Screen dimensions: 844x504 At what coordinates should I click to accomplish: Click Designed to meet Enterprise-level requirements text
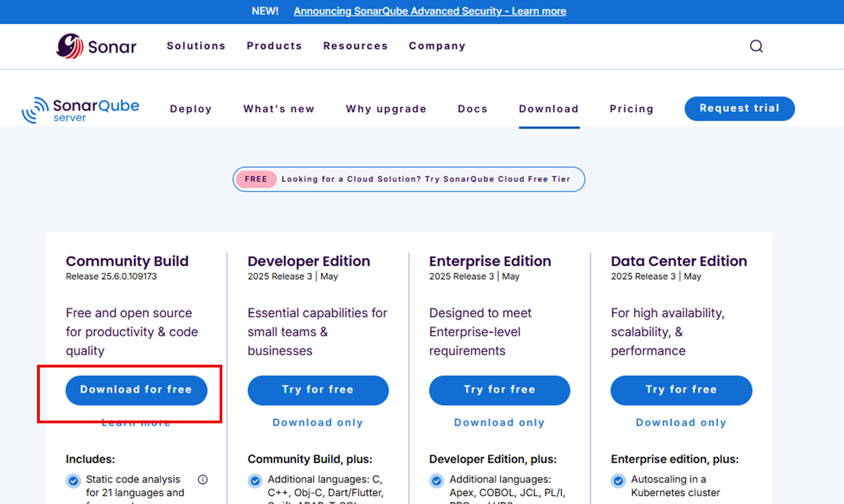tap(480, 332)
